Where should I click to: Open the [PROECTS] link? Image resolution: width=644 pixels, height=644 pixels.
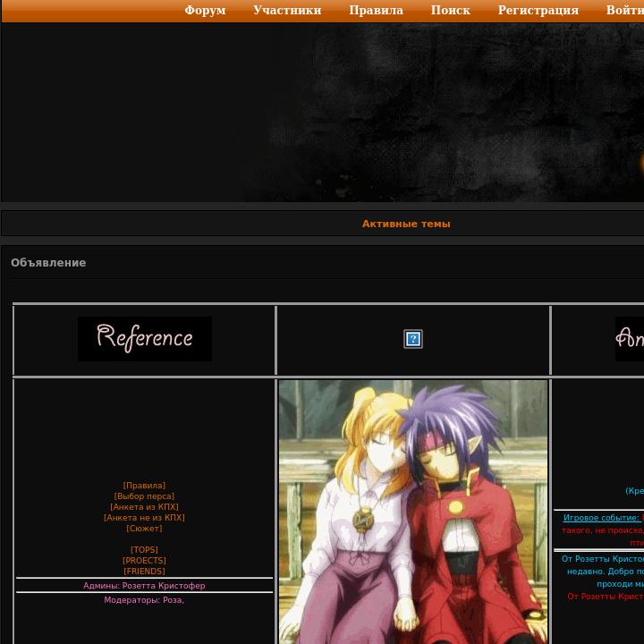coord(144,561)
